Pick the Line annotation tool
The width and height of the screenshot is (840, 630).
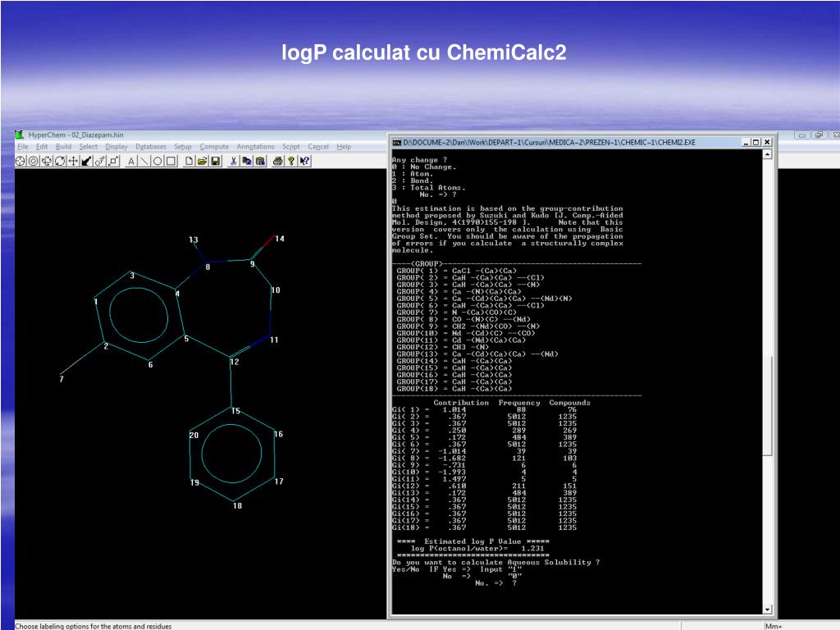144,162
